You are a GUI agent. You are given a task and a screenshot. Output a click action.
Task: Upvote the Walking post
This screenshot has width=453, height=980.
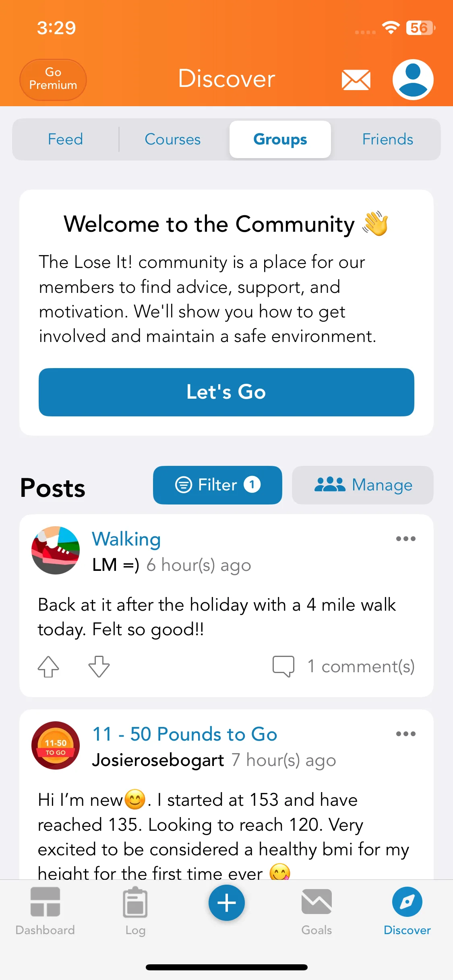(48, 667)
